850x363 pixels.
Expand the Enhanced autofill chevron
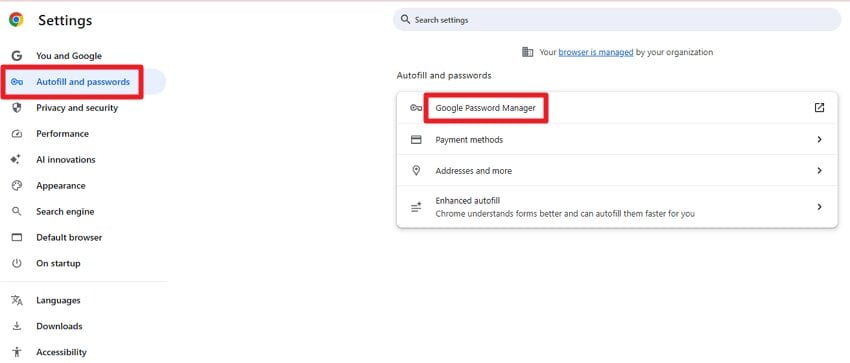(x=819, y=207)
